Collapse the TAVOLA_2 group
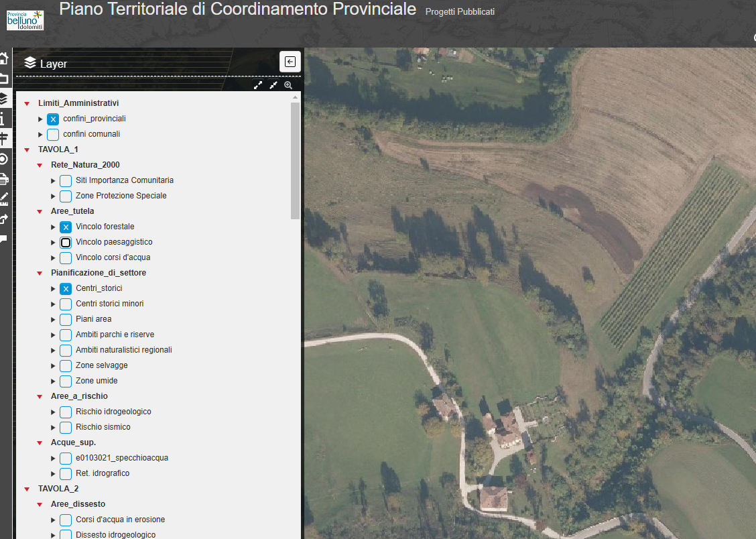 coord(27,489)
